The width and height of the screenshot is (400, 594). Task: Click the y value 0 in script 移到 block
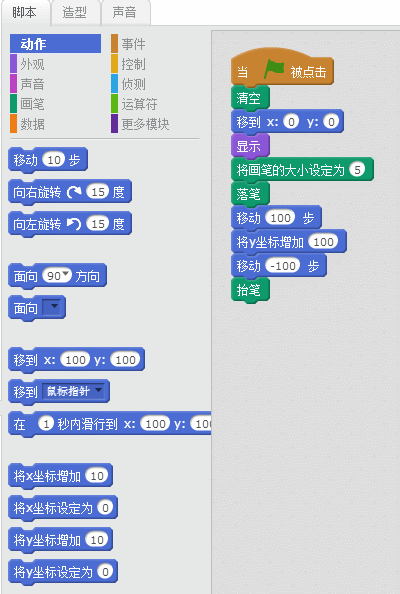coord(331,122)
